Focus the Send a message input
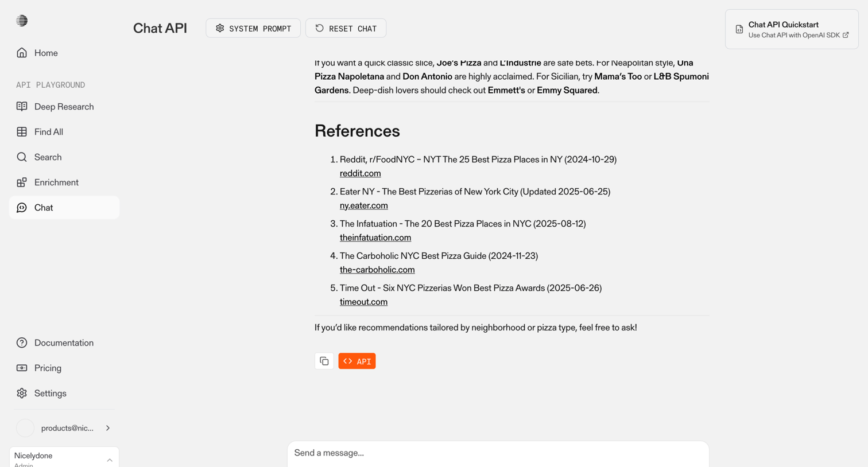 498,453
